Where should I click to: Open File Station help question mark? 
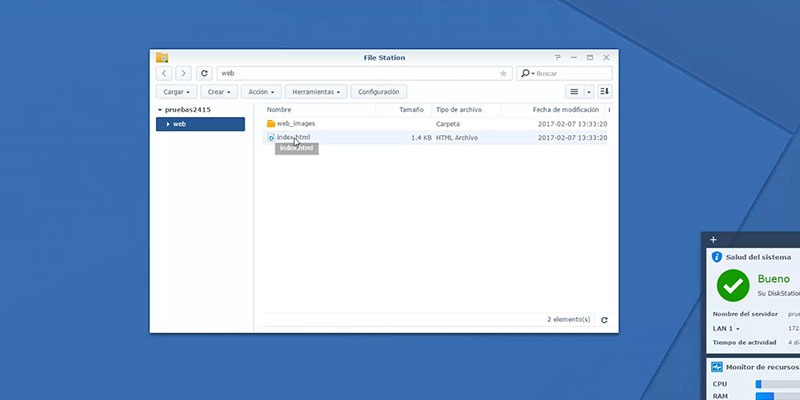pos(558,58)
